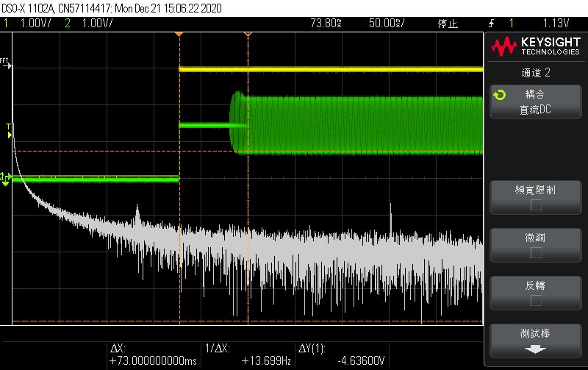Click the 50.00ms/ timebase readout
The width and height of the screenshot is (588, 370).
click(x=387, y=24)
